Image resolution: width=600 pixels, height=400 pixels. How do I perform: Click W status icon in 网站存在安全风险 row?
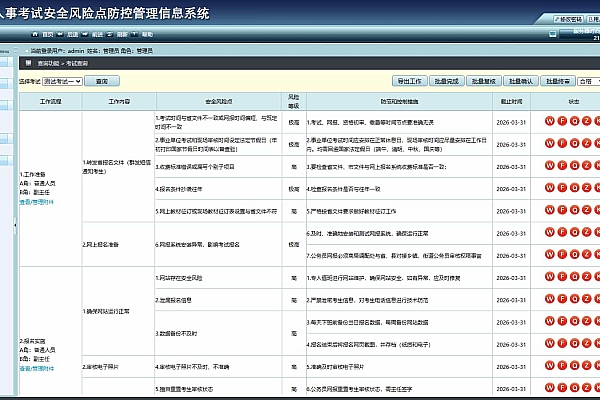point(549,277)
